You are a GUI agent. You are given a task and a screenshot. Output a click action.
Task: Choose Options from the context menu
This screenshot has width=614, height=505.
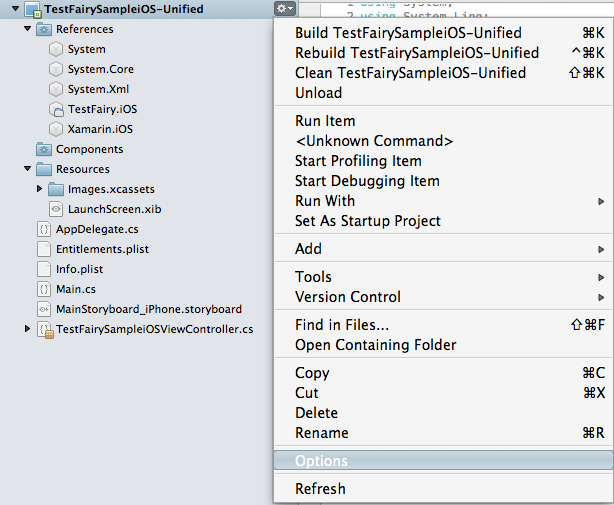(x=321, y=461)
